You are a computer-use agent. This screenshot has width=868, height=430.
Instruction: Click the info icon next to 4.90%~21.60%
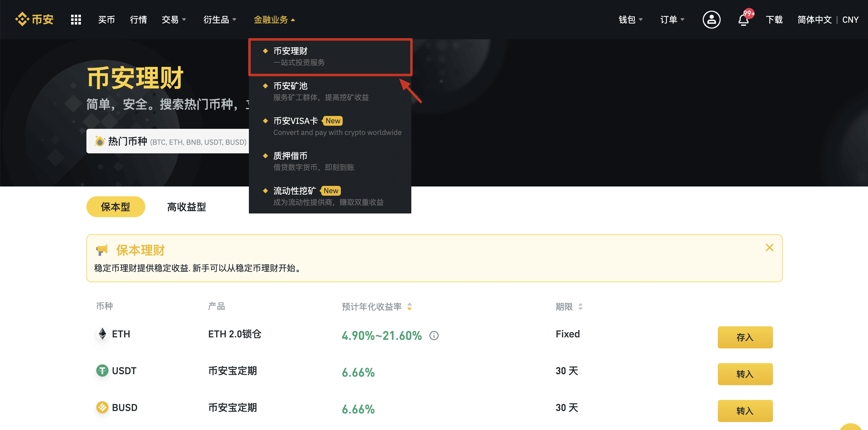click(434, 336)
